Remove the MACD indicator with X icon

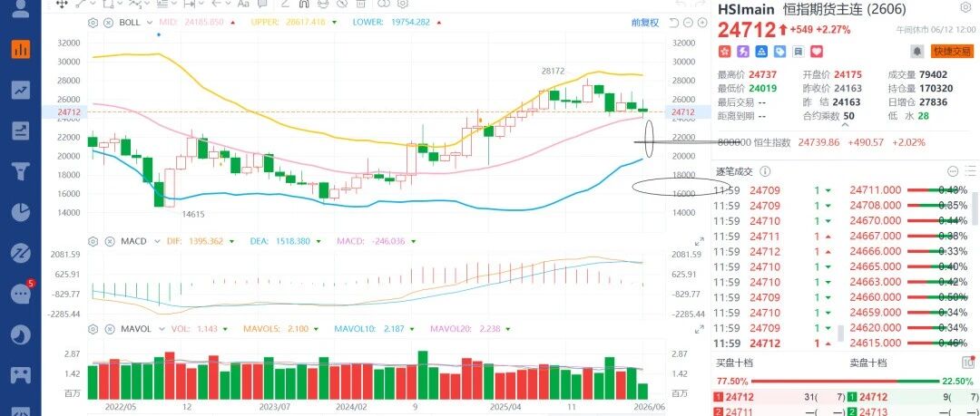click(x=108, y=241)
